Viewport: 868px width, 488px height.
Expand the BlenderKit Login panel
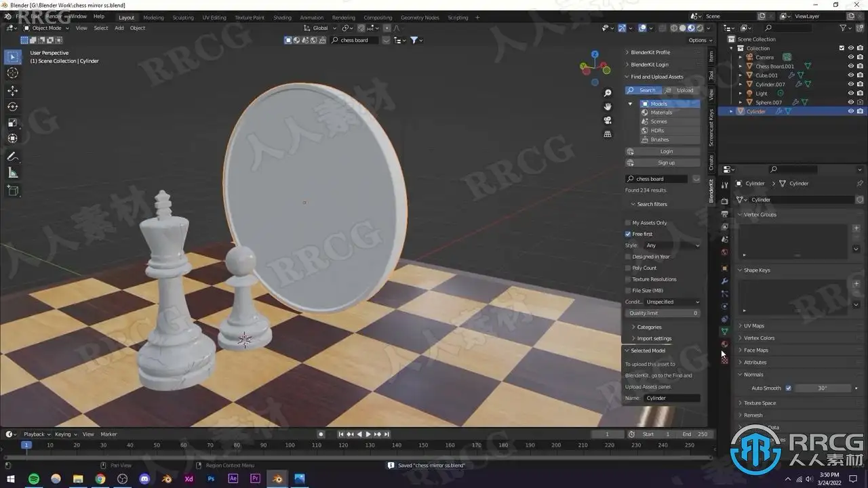(x=650, y=64)
